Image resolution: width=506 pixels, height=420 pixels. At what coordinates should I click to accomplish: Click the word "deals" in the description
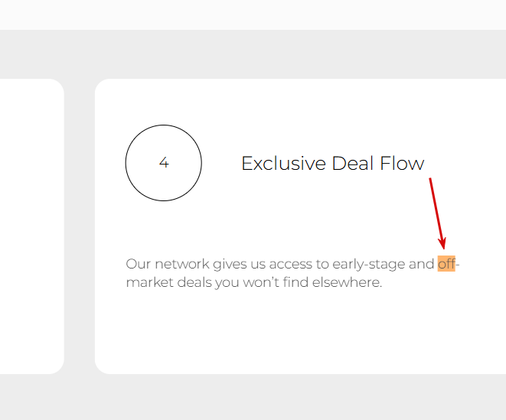[x=194, y=282]
